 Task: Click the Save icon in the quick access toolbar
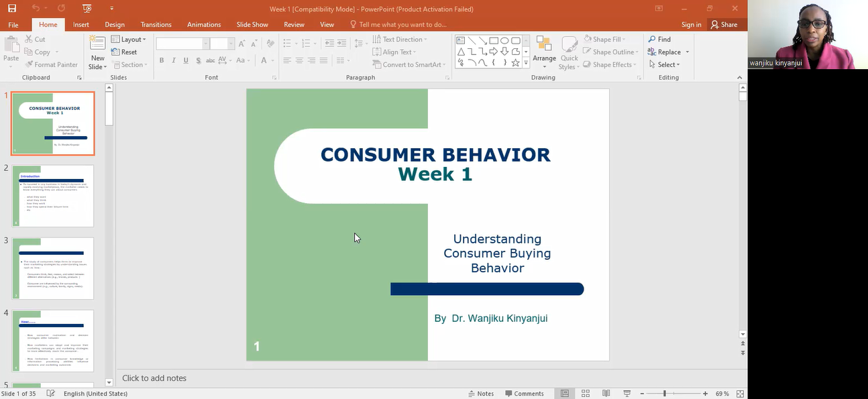pyautogui.click(x=12, y=9)
